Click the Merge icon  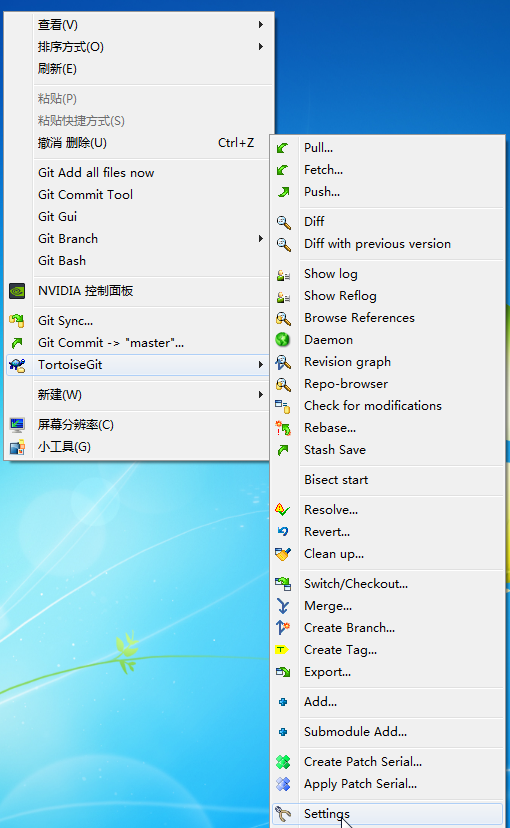coord(283,606)
